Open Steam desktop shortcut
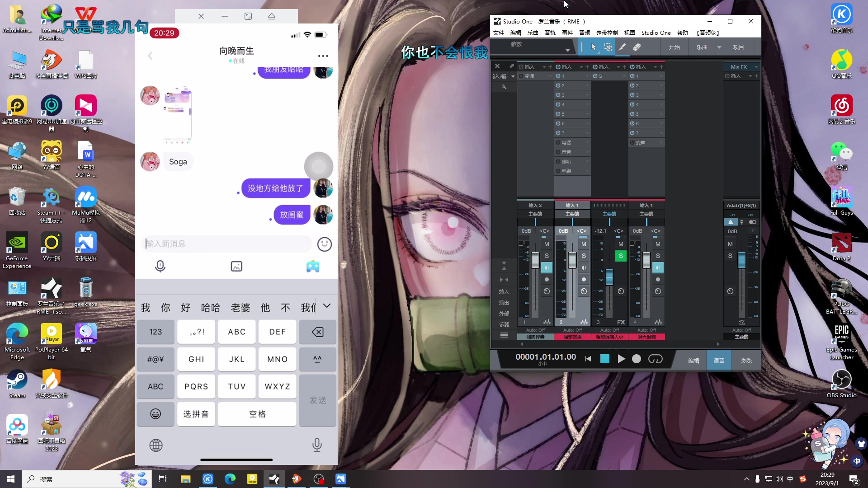This screenshot has width=868, height=488. point(17,384)
